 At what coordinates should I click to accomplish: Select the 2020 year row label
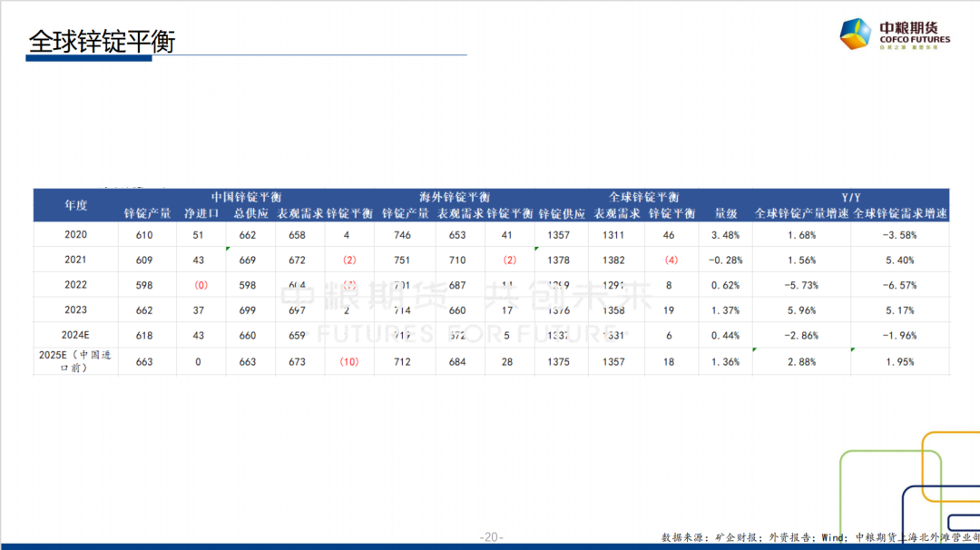[75, 234]
